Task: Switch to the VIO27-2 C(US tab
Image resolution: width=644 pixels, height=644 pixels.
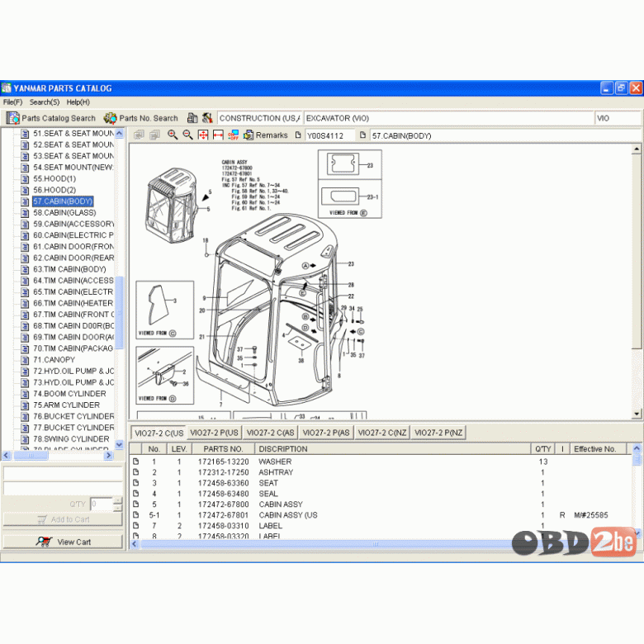Action: (159, 433)
